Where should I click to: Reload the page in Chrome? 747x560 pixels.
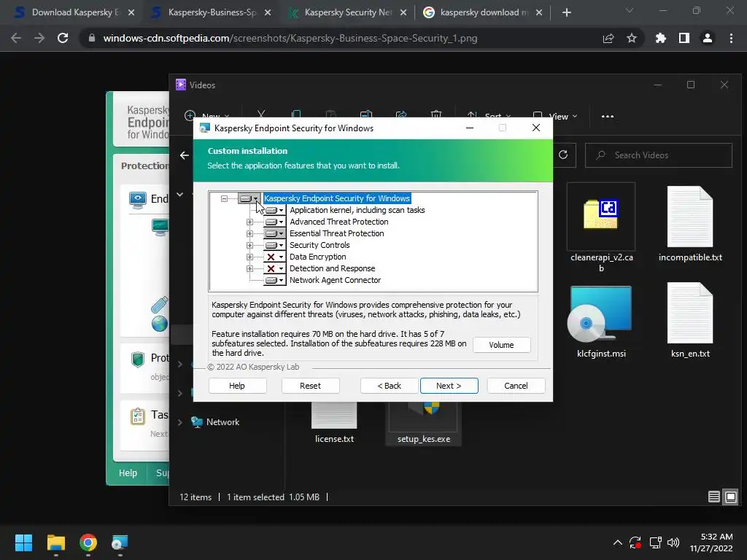pyautogui.click(x=63, y=38)
